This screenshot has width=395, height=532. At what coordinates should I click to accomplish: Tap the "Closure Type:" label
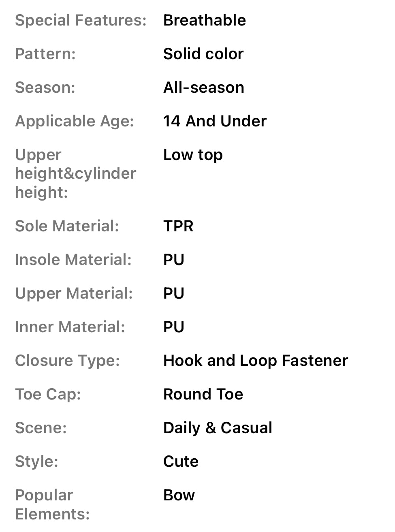68,361
